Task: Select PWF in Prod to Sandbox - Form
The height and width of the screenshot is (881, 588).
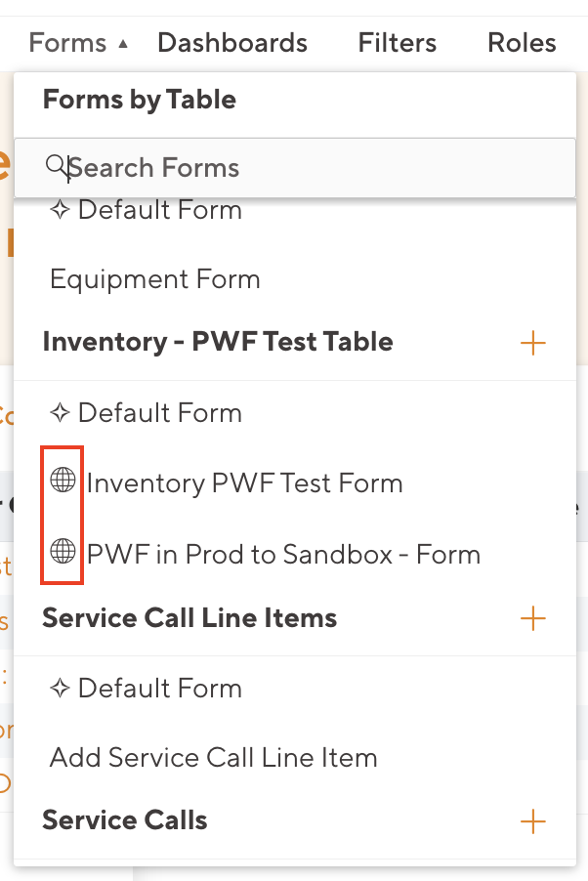Action: coord(283,555)
